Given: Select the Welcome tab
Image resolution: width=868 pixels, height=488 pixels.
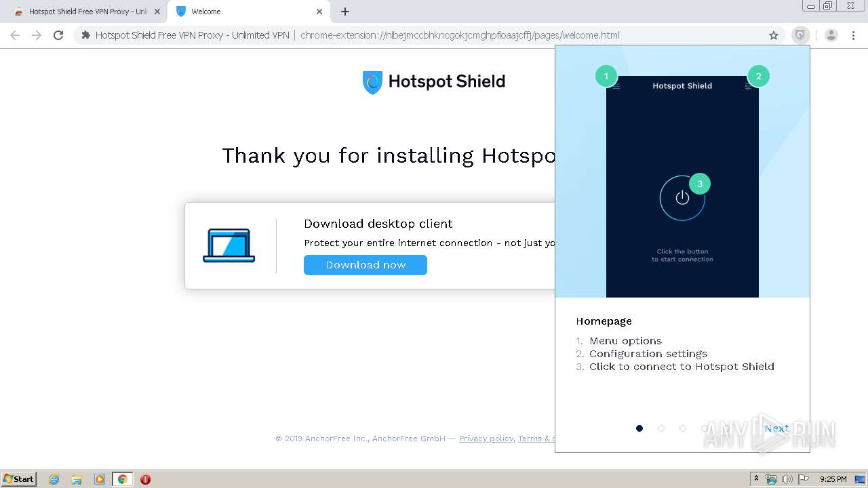Looking at the screenshot, I should pyautogui.click(x=249, y=12).
